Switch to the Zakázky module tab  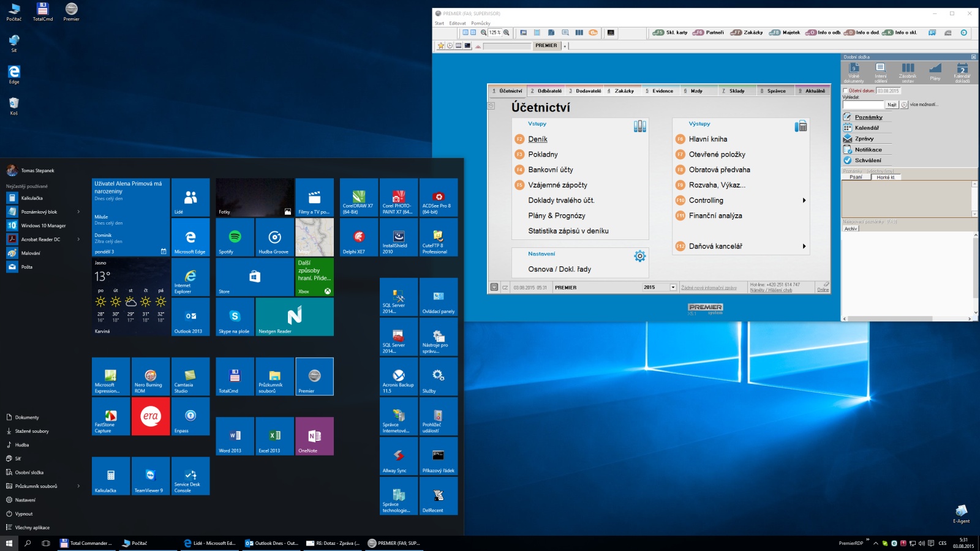point(622,91)
